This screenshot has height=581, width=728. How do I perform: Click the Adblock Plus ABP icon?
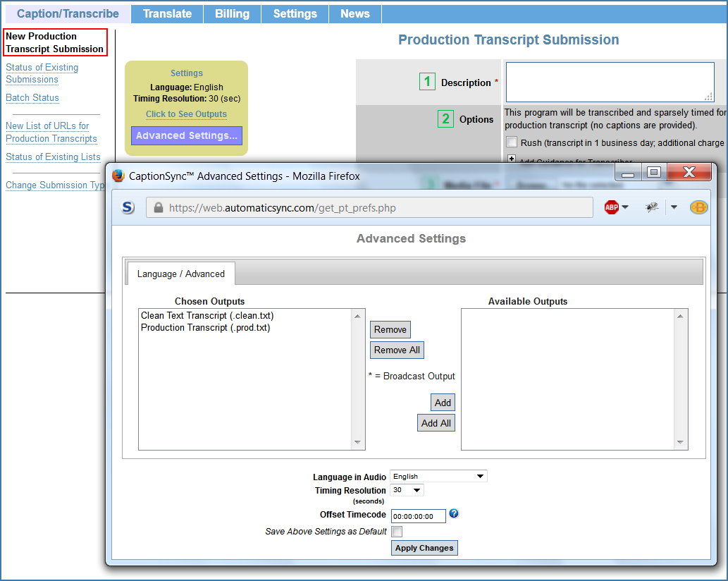pyautogui.click(x=612, y=207)
